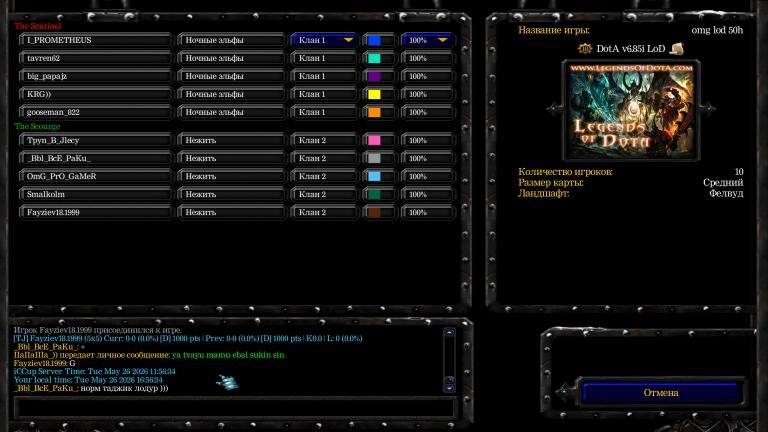Select player slot OmG_PrO_GaMeR
This screenshot has height=432, width=768.
96,176
